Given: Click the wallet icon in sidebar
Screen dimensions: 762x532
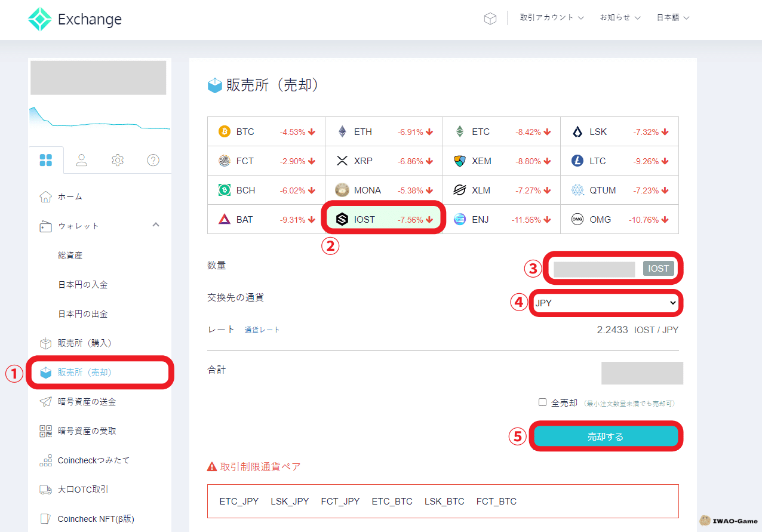Looking at the screenshot, I should pos(45,226).
